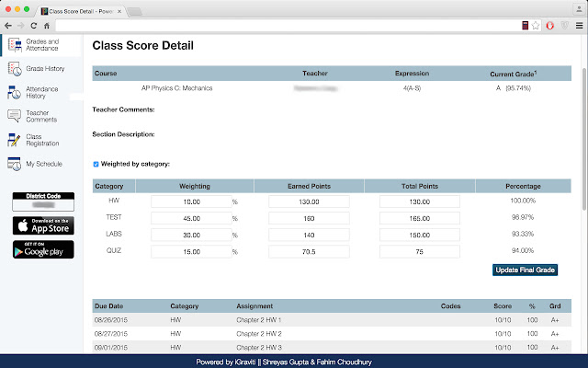Click the QUIZ percentage 94.00%
Screen dimensions: 588x368
tap(523, 250)
